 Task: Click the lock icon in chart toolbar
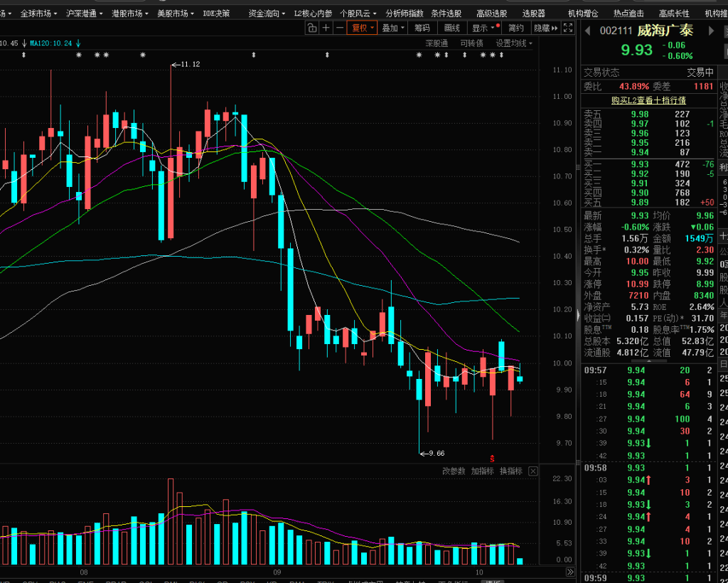click(312, 28)
